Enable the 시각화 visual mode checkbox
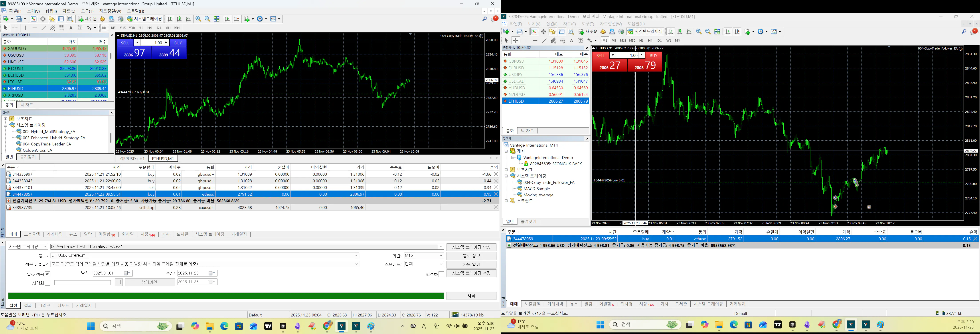980x334 pixels. [x=47, y=283]
